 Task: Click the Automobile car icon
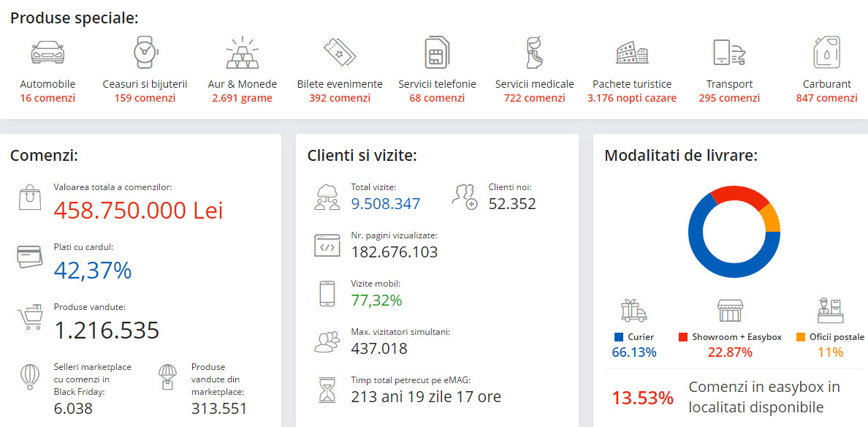pos(47,53)
